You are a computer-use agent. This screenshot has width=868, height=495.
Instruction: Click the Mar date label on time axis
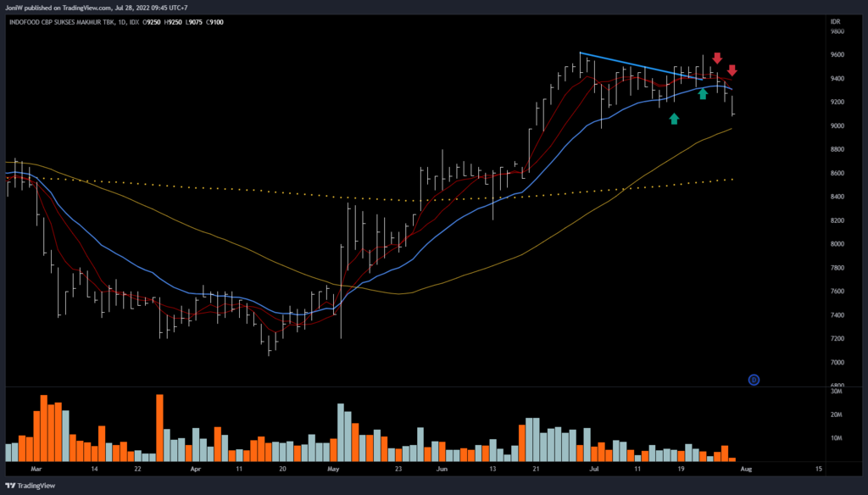[x=35, y=468]
